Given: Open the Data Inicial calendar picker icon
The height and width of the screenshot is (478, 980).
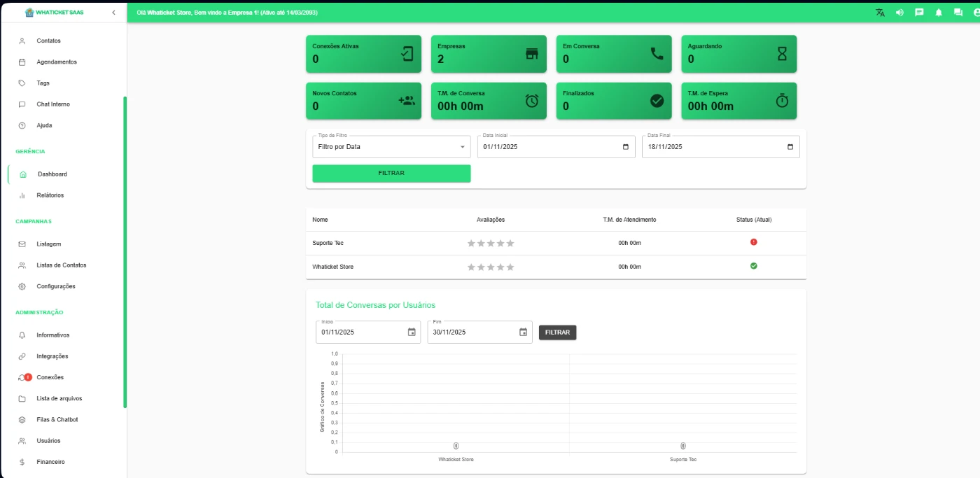Looking at the screenshot, I should pos(626,147).
